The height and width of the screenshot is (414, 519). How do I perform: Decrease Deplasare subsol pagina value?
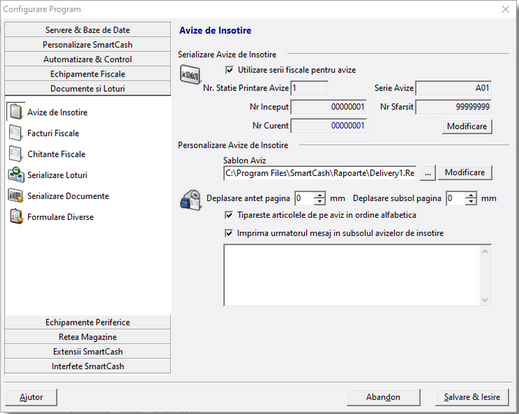click(471, 201)
